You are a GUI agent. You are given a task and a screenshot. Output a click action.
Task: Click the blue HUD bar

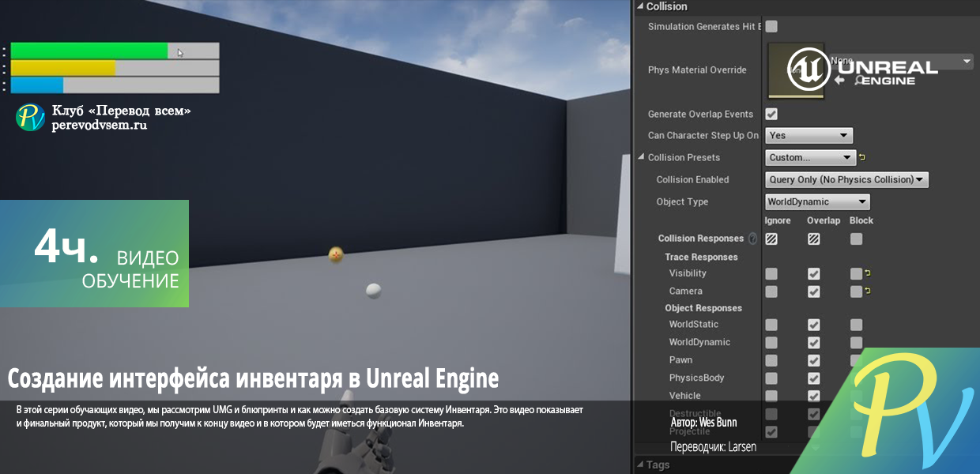pos(37,85)
